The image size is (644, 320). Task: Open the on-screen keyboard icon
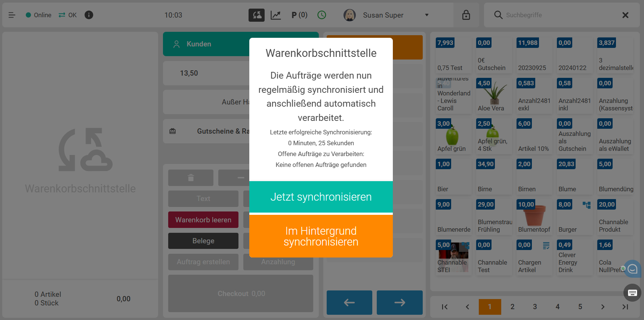[x=632, y=293]
